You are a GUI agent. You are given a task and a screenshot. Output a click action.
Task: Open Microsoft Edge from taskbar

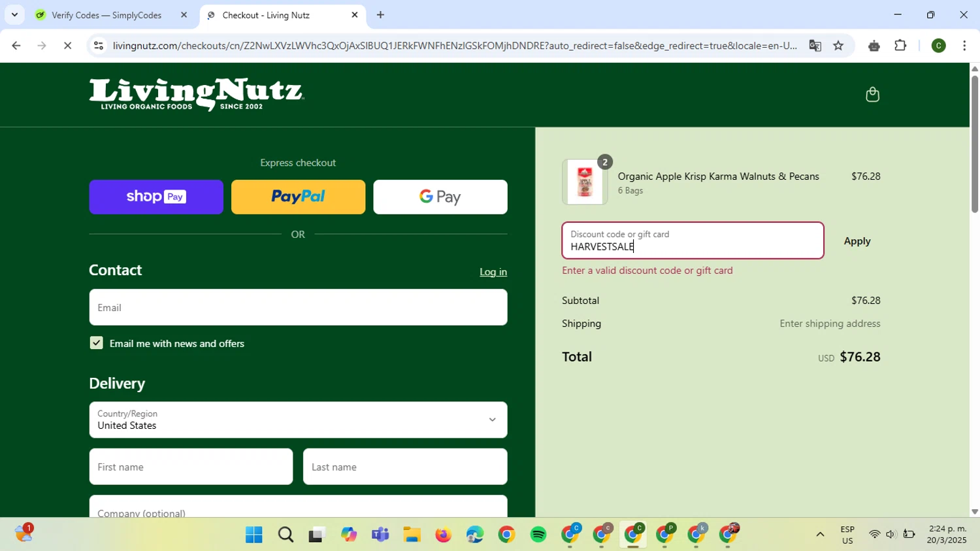[475, 535]
